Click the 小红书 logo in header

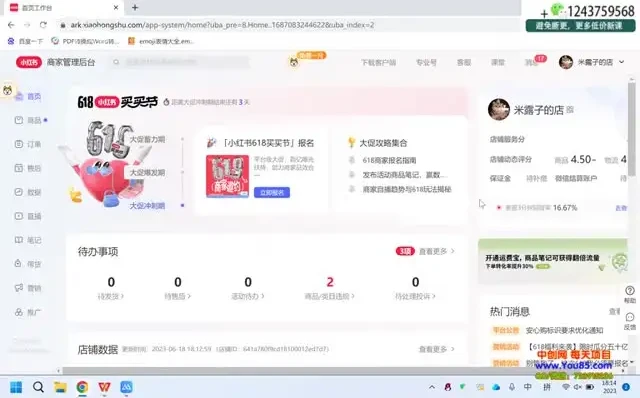pyautogui.click(x=29, y=62)
